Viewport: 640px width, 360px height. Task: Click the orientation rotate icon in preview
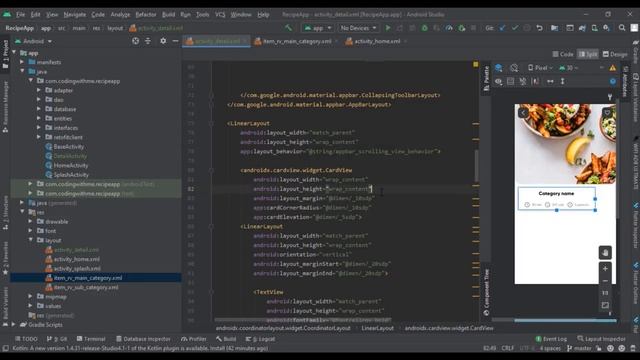click(x=514, y=68)
